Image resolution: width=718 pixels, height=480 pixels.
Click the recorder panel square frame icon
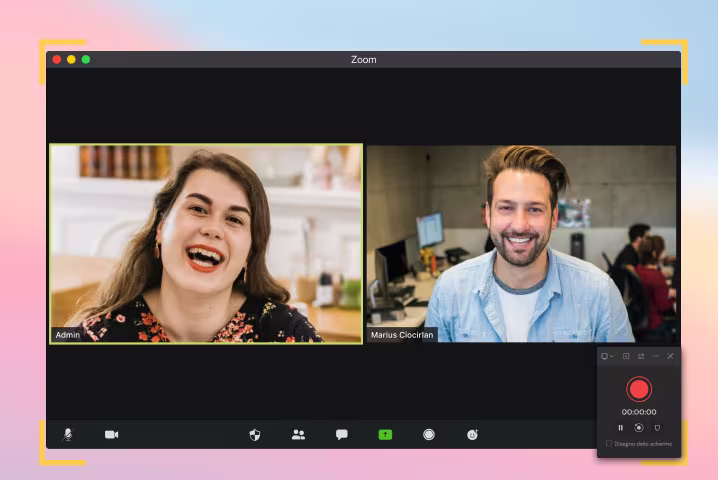click(626, 356)
